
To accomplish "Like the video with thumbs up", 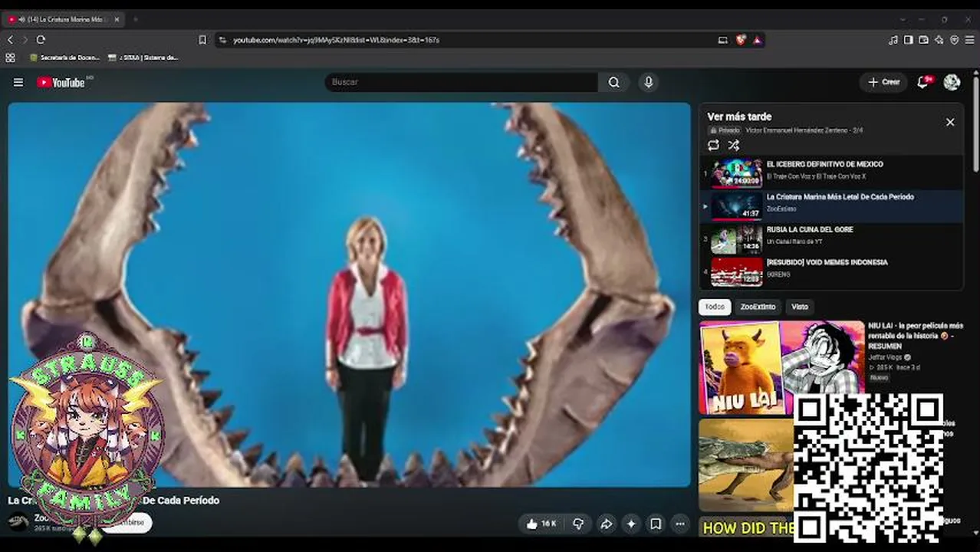I will (x=541, y=524).
